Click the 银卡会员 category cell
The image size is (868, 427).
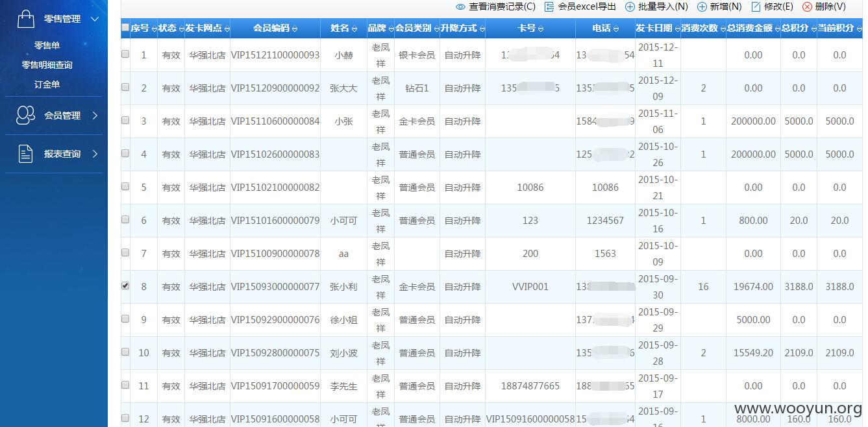point(417,55)
